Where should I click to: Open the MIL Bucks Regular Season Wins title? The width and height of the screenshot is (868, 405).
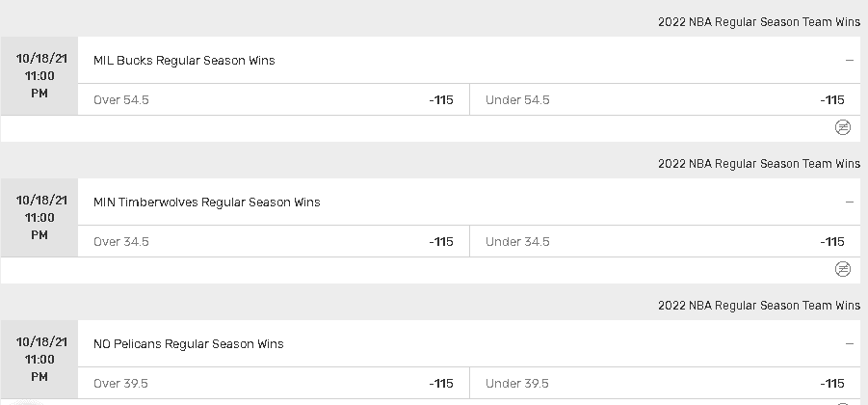coord(184,61)
